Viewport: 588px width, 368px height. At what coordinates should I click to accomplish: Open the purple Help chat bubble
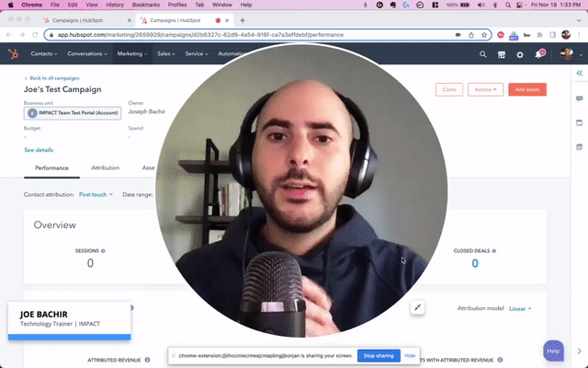553,351
